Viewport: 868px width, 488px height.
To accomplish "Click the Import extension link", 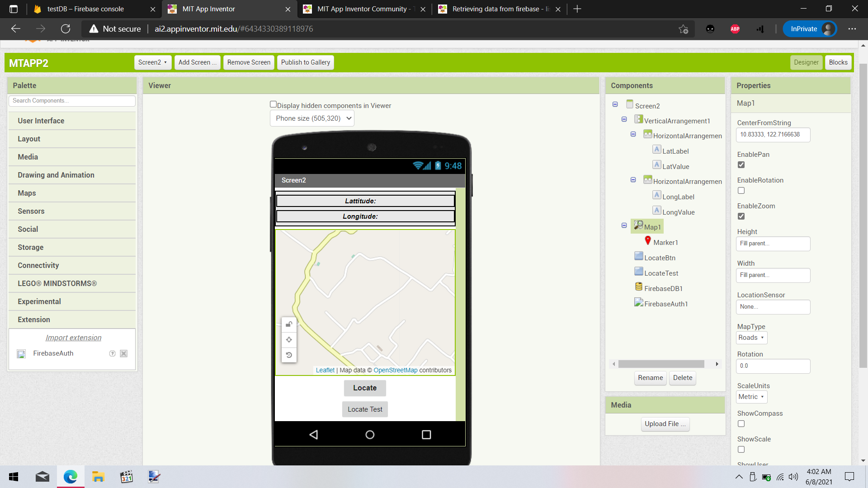I will point(73,338).
